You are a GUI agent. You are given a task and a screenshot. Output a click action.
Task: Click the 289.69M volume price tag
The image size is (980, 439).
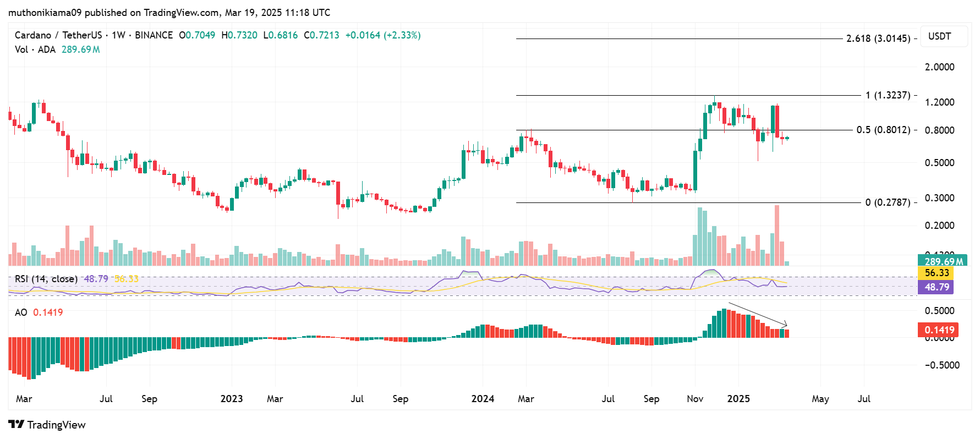point(943,261)
